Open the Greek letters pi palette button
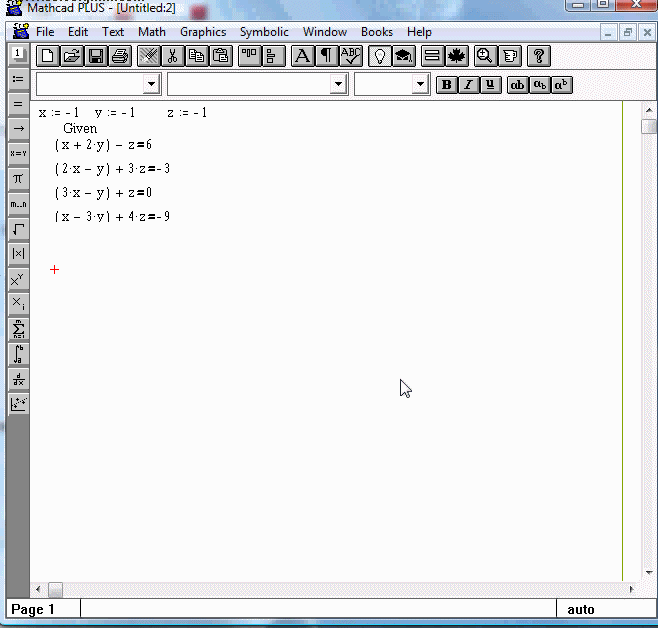This screenshot has height=628, width=658. [18, 179]
